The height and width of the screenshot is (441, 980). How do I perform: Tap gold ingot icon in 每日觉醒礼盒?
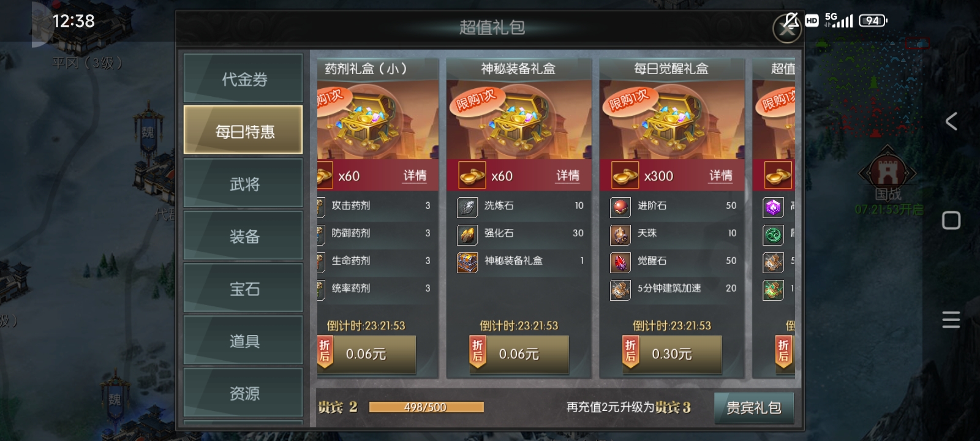click(625, 176)
